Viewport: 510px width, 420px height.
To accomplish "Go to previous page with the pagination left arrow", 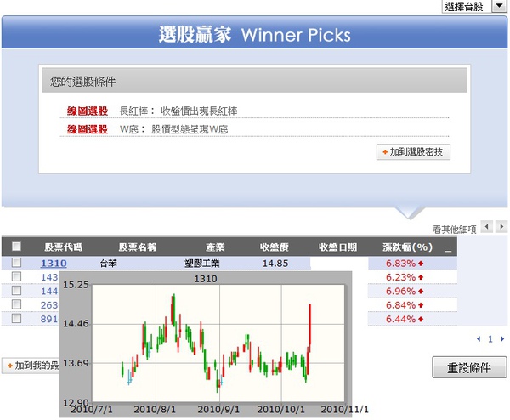I will point(479,339).
